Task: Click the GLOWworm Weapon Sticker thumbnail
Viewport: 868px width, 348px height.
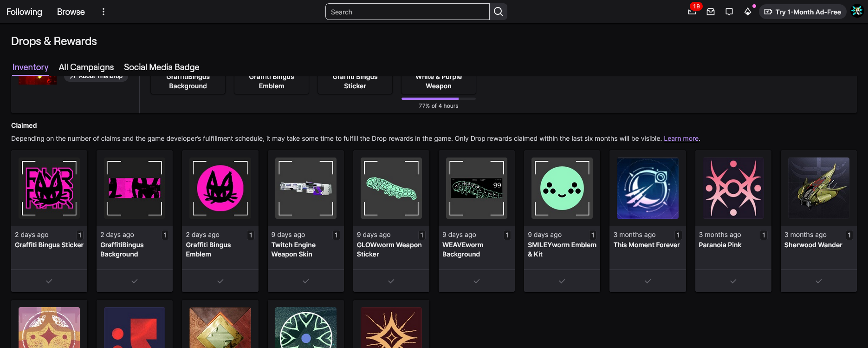Action: click(x=391, y=188)
